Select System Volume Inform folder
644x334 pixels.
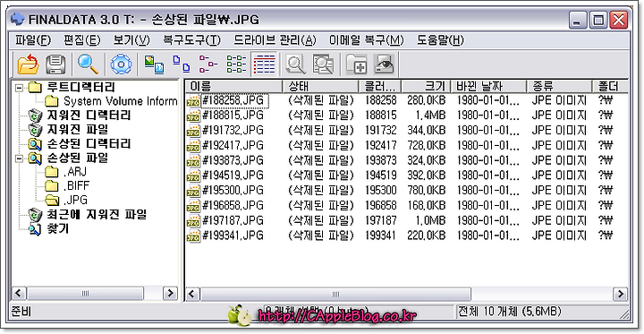click(121, 101)
